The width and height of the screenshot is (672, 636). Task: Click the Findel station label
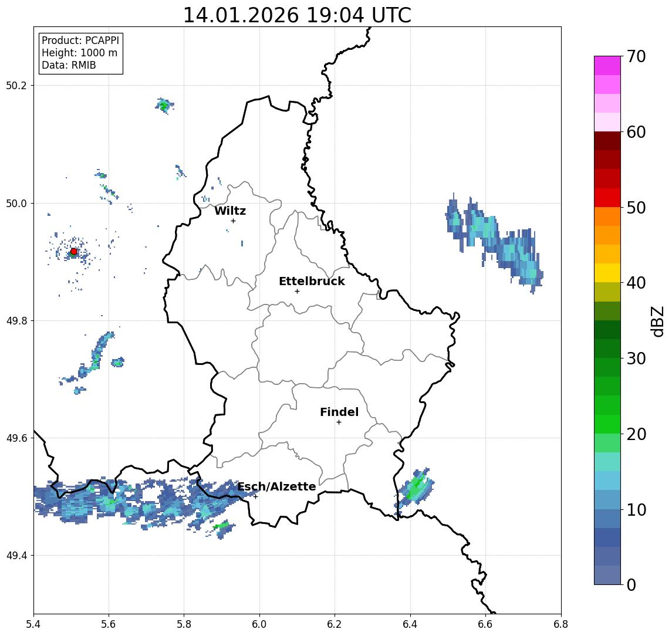click(339, 412)
